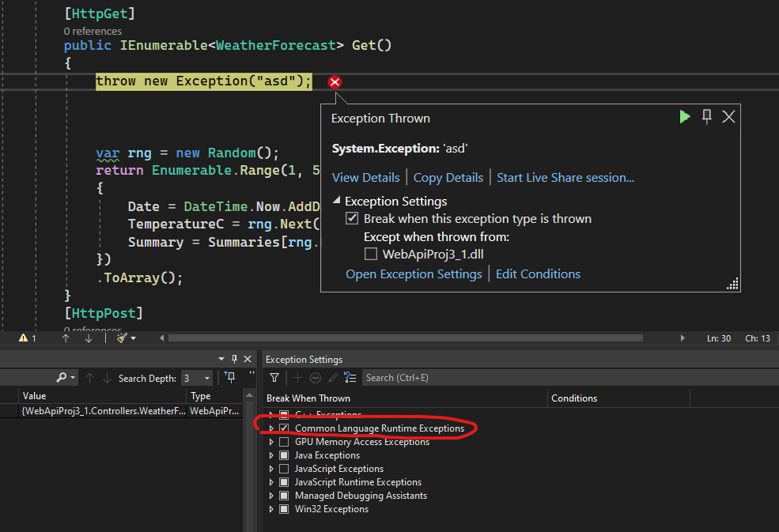
Task: Toggle Java Exceptions checkbox
Action: pyautogui.click(x=284, y=455)
